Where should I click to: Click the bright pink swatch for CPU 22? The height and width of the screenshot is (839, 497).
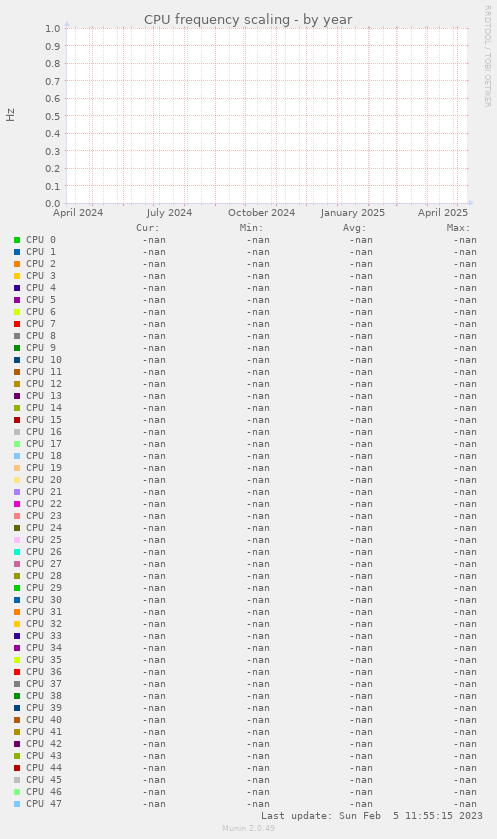17,504
